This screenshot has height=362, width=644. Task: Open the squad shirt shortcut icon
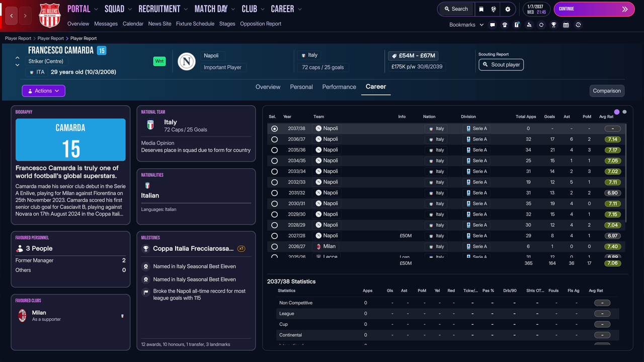pos(505,25)
